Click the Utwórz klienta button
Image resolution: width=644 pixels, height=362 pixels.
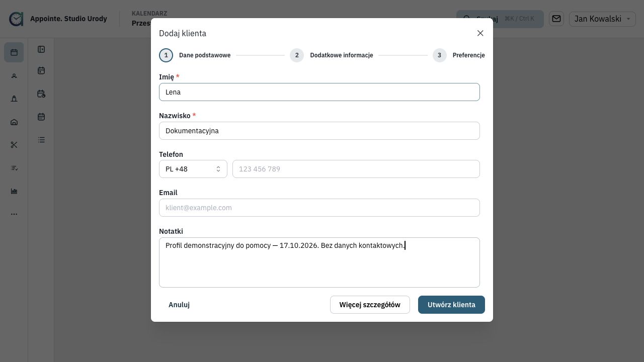pyautogui.click(x=451, y=305)
